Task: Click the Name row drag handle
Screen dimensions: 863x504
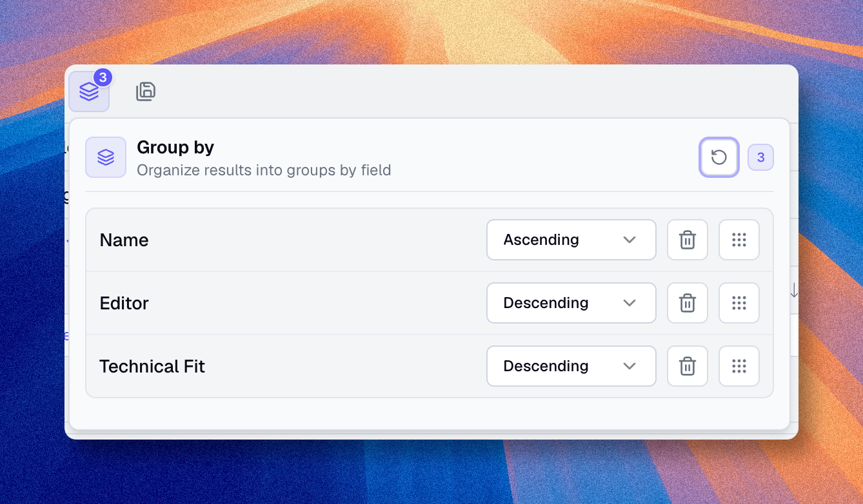Action: click(739, 240)
